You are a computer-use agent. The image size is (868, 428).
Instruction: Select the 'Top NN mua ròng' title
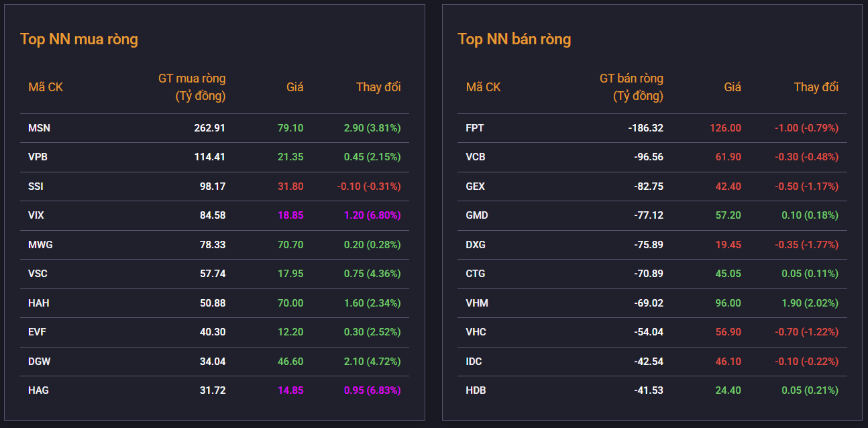tap(79, 39)
